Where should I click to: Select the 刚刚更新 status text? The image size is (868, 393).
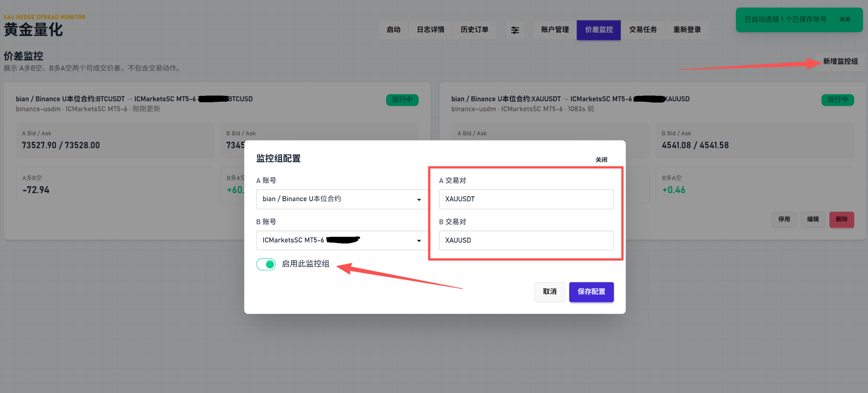[146, 109]
